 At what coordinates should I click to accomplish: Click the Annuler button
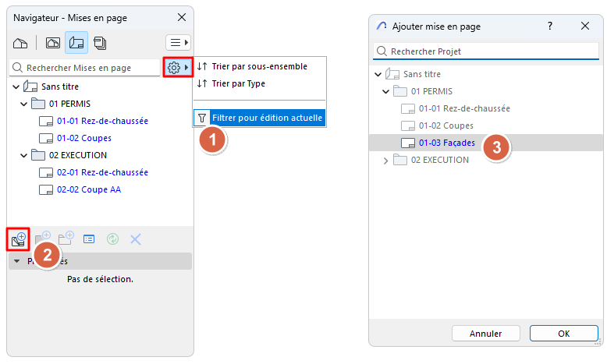click(x=485, y=333)
